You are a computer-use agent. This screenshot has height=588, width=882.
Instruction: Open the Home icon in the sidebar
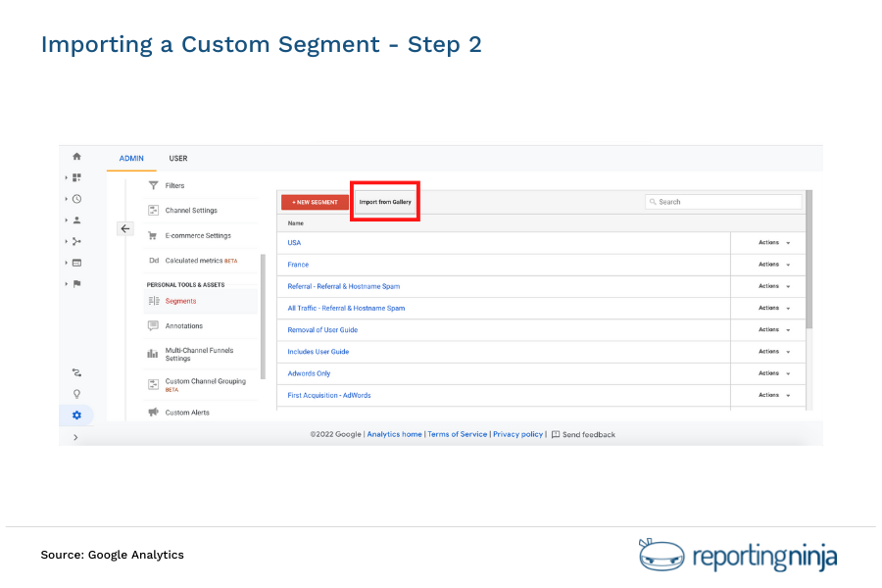pyautogui.click(x=76, y=156)
